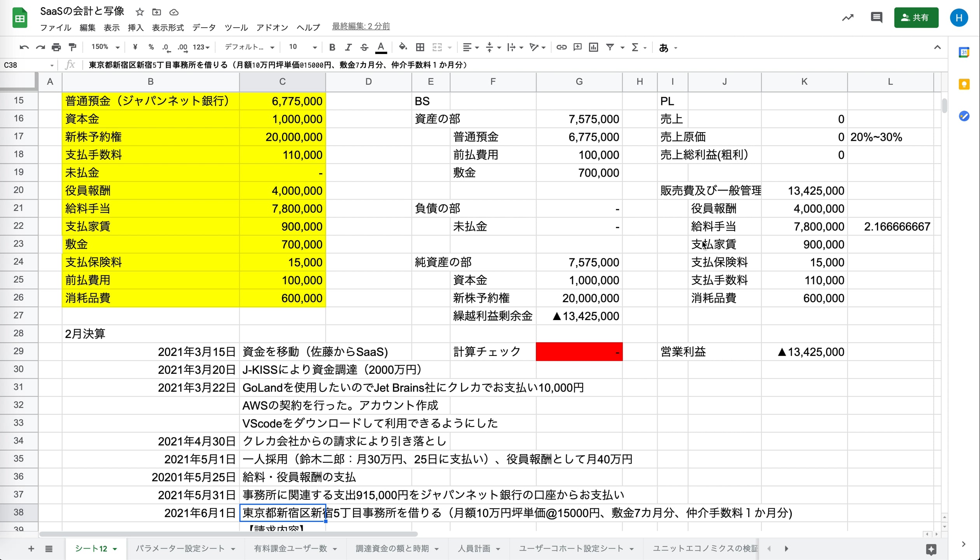The image size is (980, 560).
Task: Open Google Keep in the sidebar
Action: pyautogui.click(x=964, y=84)
